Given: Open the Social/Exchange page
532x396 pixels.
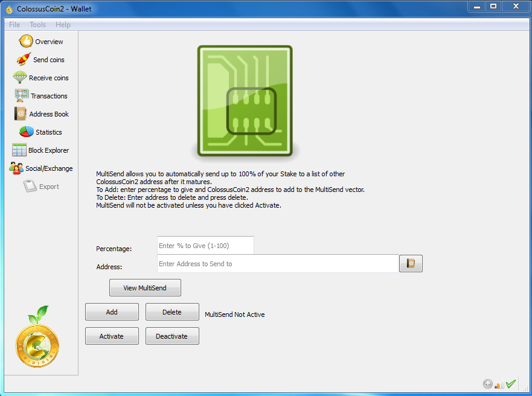Looking at the screenshot, I should click(50, 168).
